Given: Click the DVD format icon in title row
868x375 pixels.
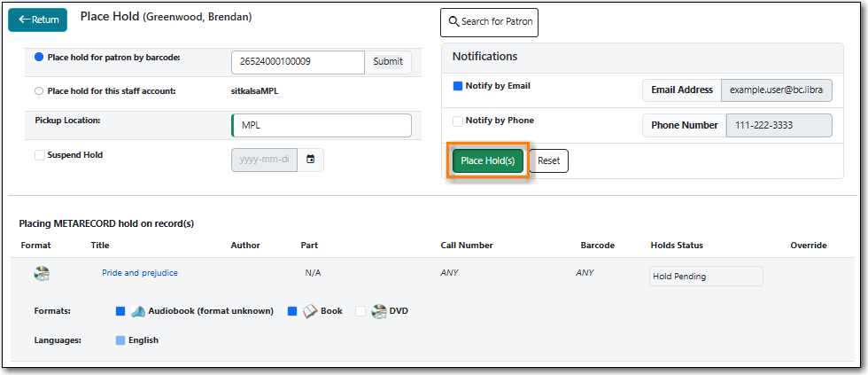Looking at the screenshot, I should (x=42, y=273).
